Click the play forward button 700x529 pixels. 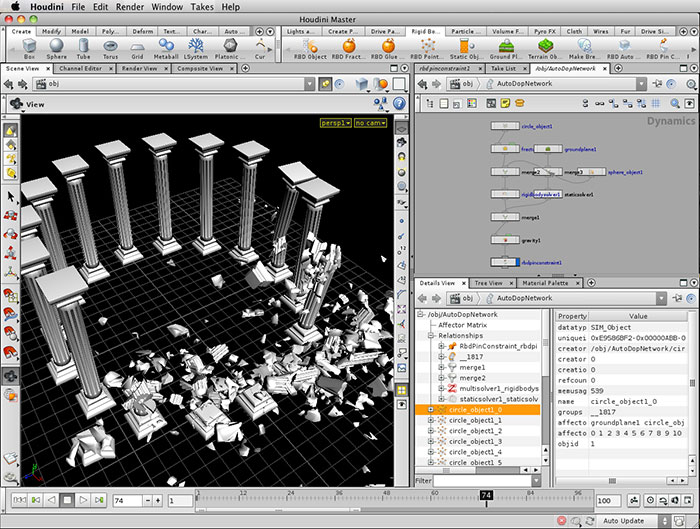coord(83,500)
